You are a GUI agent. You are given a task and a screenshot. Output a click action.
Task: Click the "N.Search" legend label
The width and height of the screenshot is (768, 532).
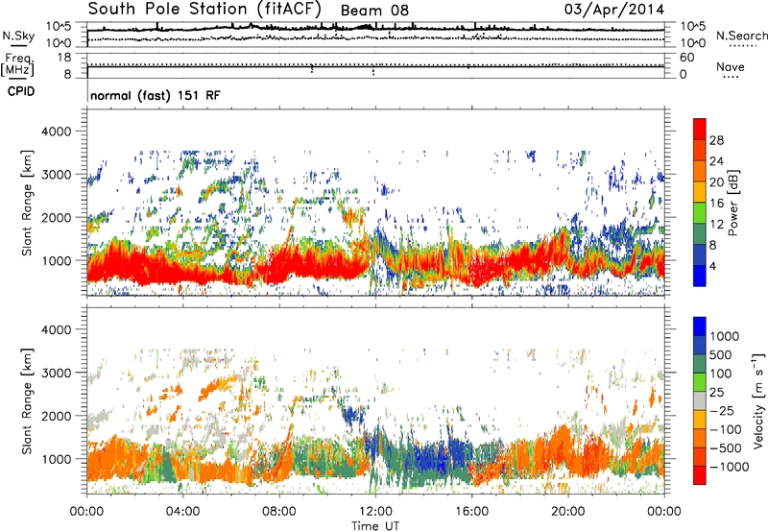point(741,36)
